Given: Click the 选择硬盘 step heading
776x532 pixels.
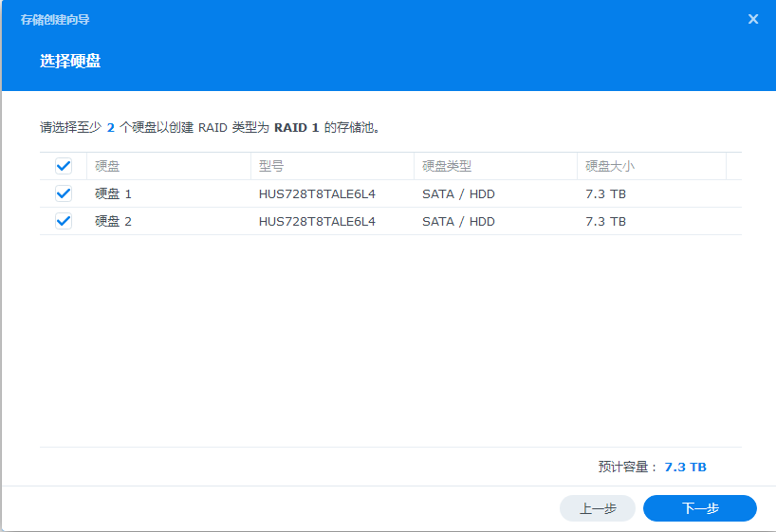Looking at the screenshot, I should click(70, 62).
